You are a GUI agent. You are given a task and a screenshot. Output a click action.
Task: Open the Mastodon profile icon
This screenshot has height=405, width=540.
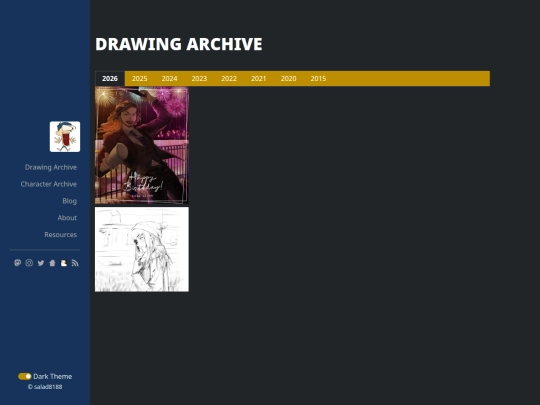click(18, 263)
